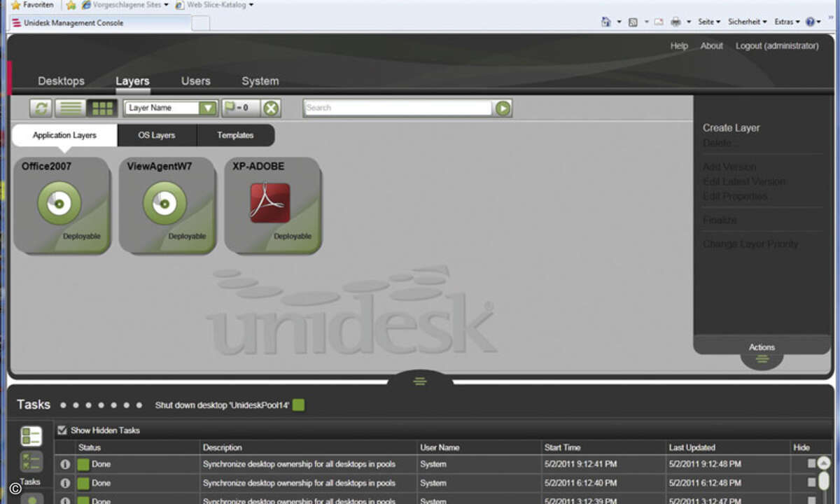Expand the Vorgeschlagene Sites dropdown
The height and width of the screenshot is (504, 840).
(x=167, y=5)
